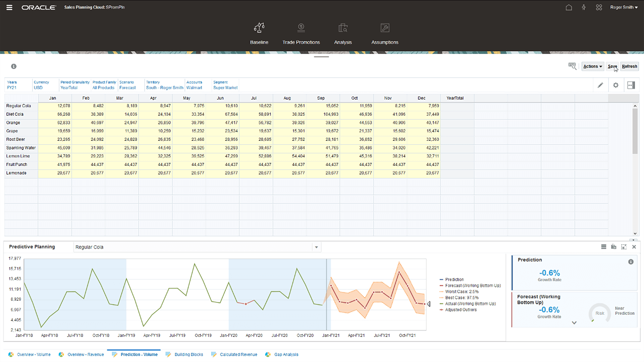
Task: Click the paste prediction results icon
Action: [613, 247]
